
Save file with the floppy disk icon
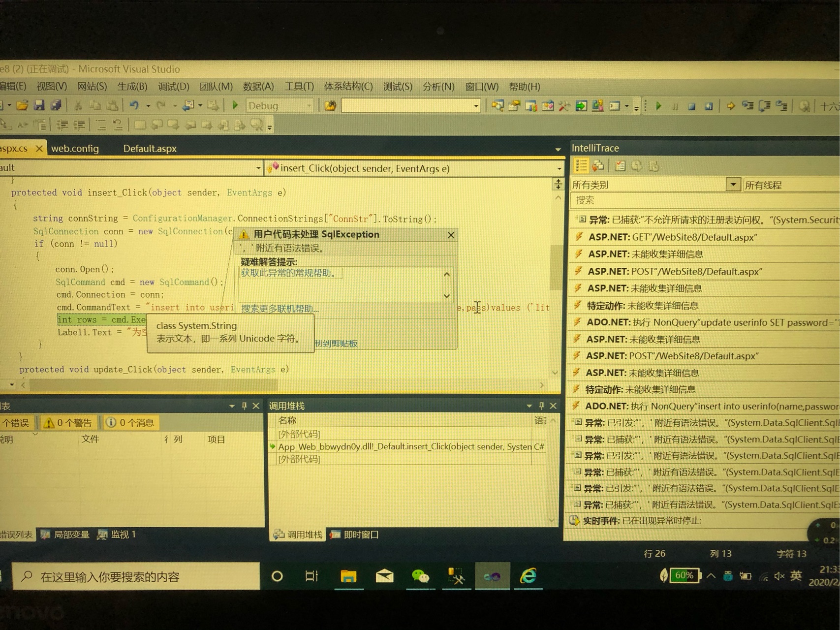point(39,105)
